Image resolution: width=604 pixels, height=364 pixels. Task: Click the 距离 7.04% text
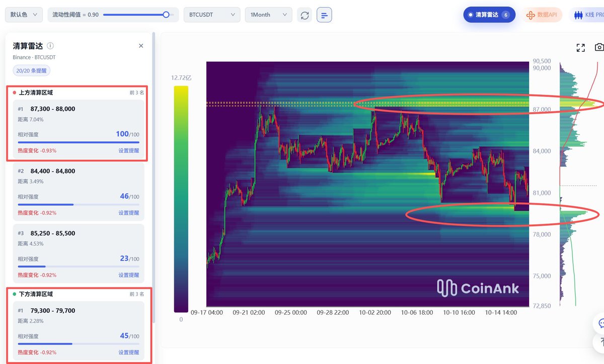[31, 120]
